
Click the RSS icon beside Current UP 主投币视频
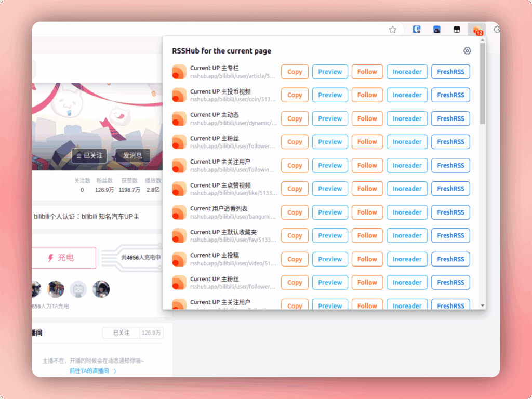(179, 95)
